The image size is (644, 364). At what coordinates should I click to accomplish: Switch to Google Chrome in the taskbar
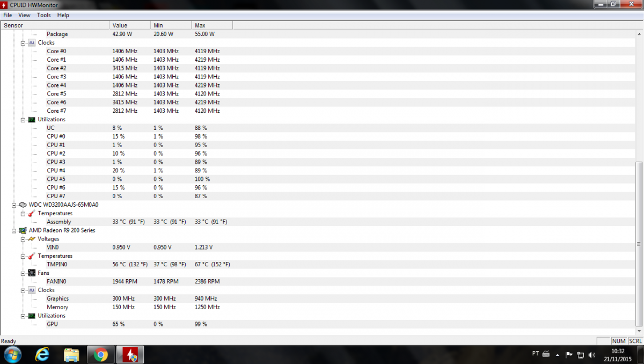100,354
